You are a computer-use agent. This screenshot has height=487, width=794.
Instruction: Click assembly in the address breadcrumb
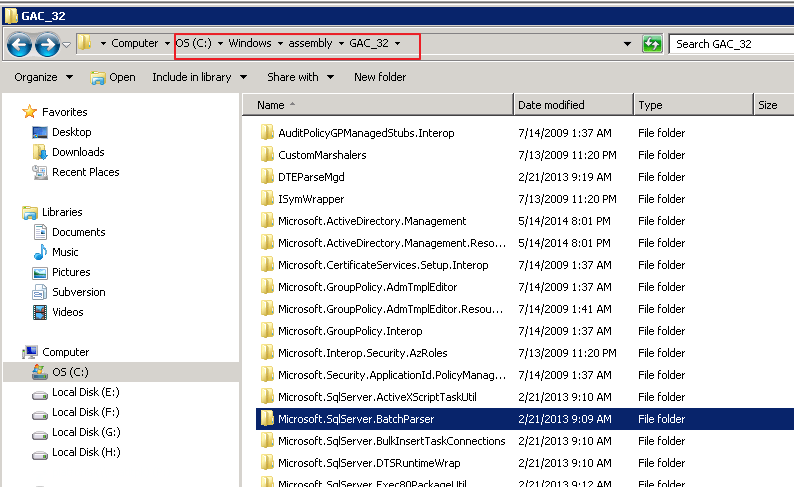point(310,43)
